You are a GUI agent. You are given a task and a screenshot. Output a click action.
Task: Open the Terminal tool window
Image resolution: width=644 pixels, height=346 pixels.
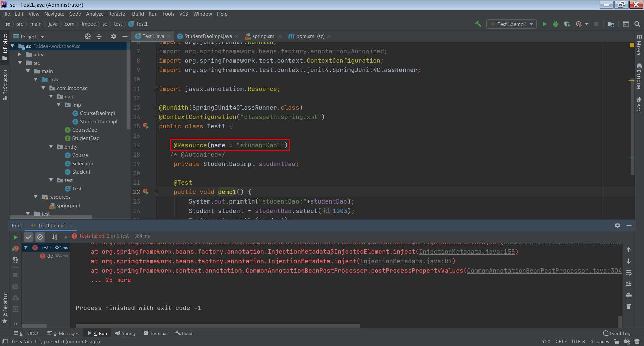pyautogui.click(x=155, y=333)
